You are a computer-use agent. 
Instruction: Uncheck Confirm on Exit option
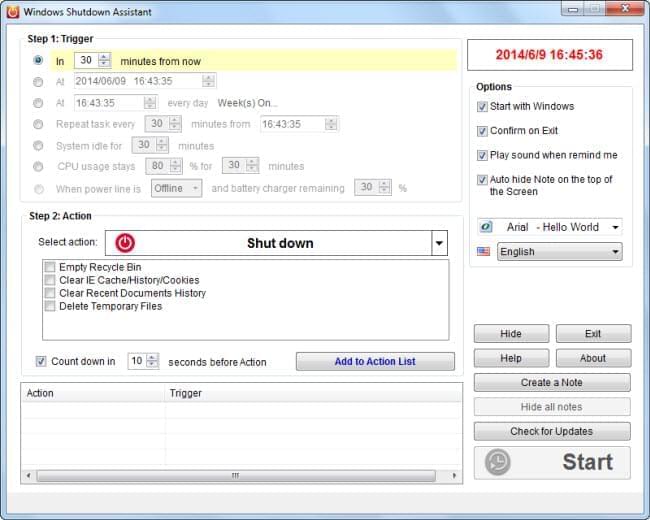pos(482,131)
